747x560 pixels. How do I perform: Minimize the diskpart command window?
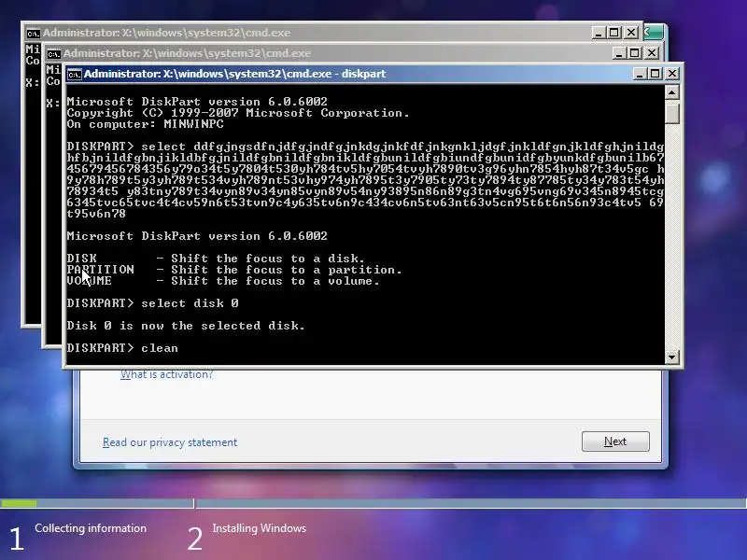[640, 74]
